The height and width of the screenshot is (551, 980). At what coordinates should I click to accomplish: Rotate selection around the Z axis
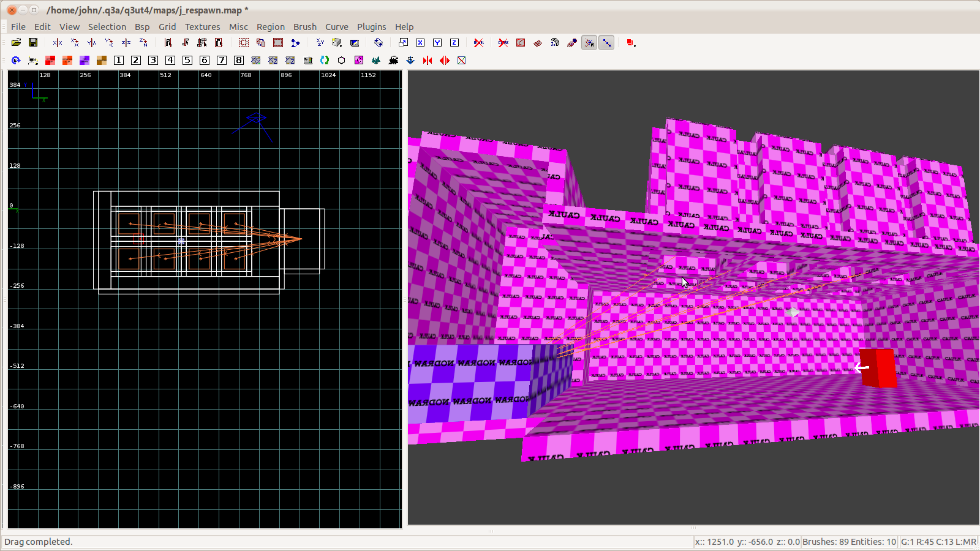[143, 43]
